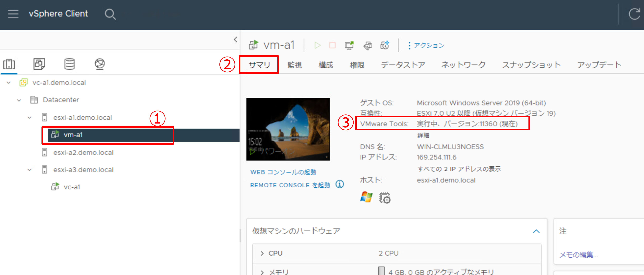The height and width of the screenshot is (275, 644).
Task: Click the vm-a1 title VM icon
Action: coord(253,45)
